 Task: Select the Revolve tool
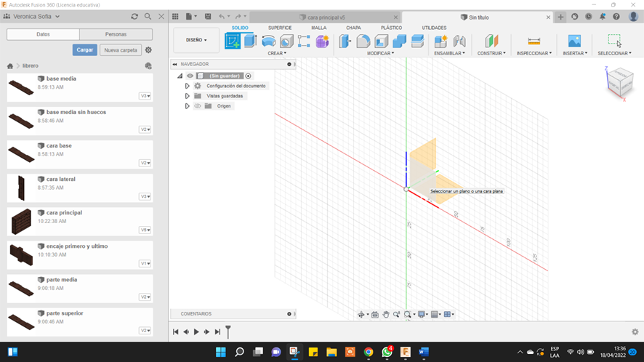269,41
